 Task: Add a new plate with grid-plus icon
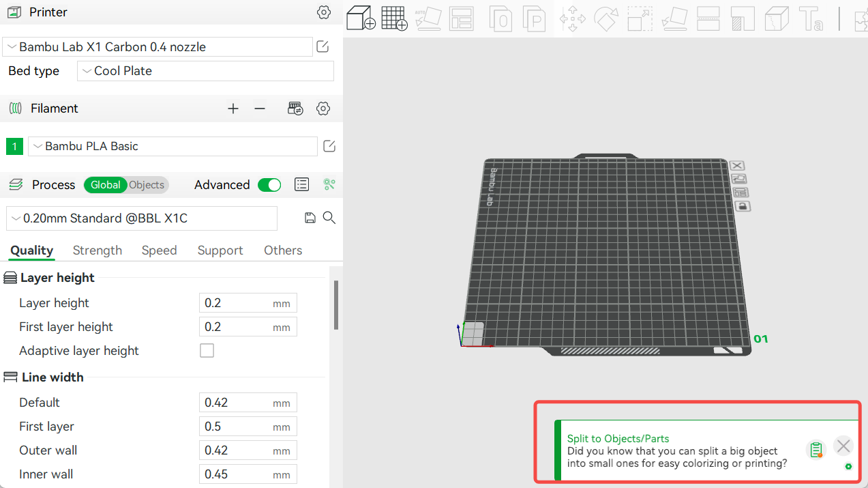(x=394, y=18)
